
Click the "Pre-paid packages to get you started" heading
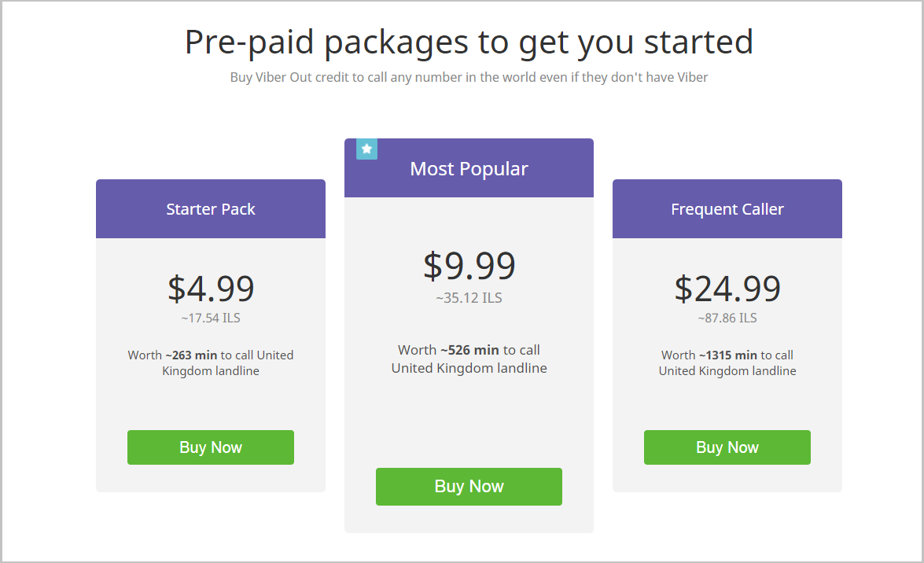point(469,42)
